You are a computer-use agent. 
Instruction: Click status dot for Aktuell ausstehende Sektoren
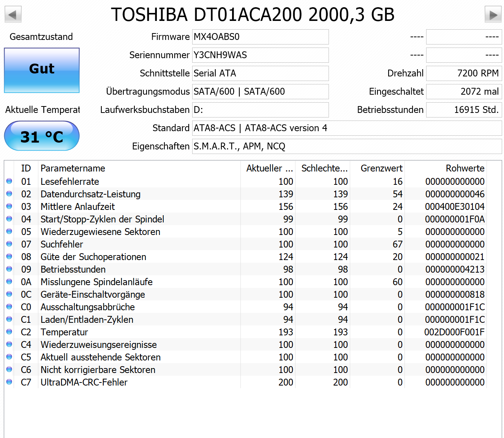[9, 357]
